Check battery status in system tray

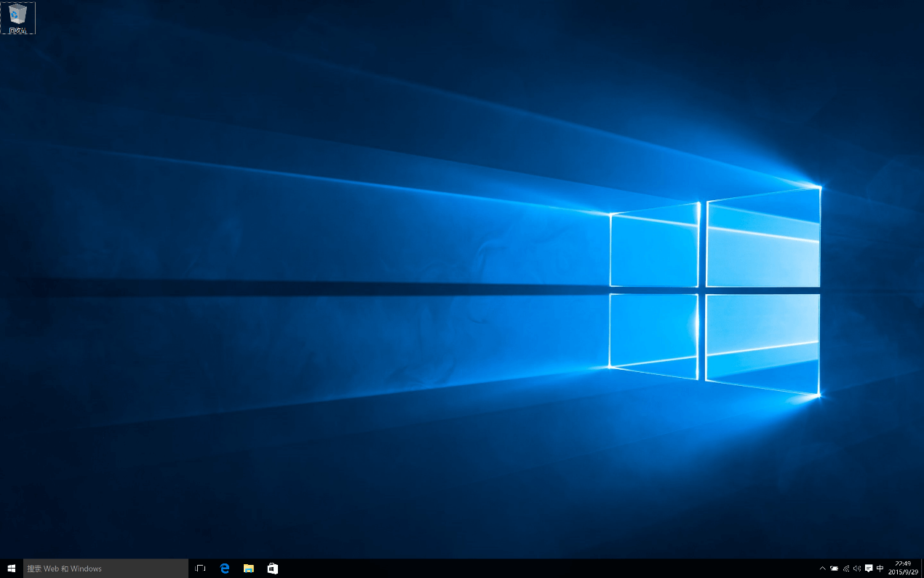click(x=834, y=569)
